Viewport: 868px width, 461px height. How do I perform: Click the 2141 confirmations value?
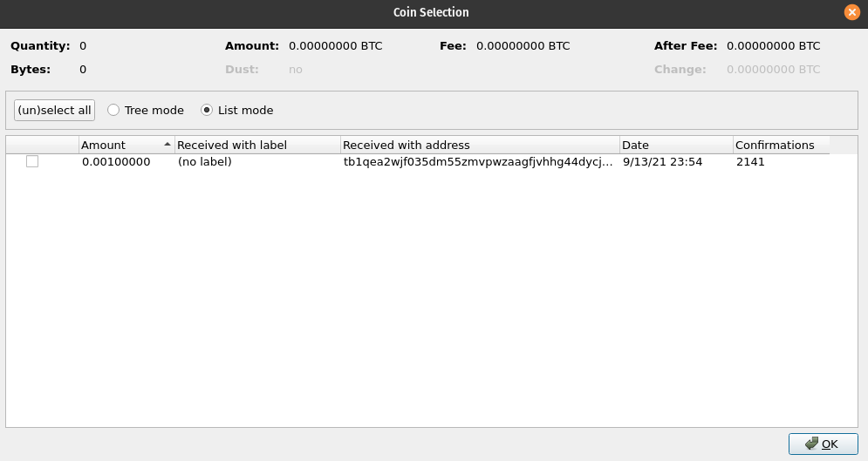(750, 162)
